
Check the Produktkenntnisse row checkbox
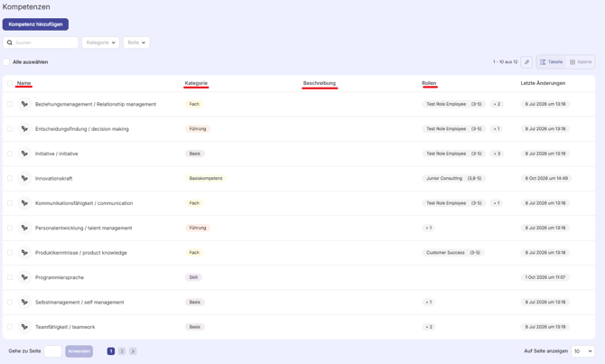(x=10, y=252)
